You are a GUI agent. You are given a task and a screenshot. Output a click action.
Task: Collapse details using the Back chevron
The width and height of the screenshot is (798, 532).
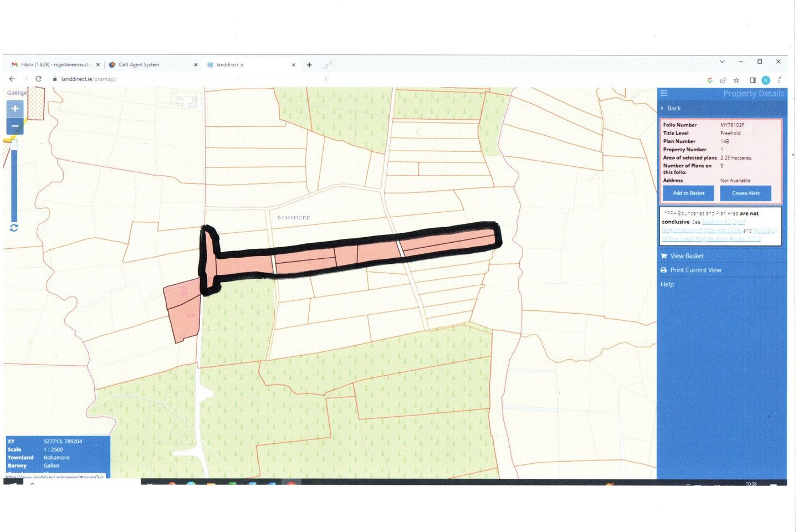coord(662,108)
